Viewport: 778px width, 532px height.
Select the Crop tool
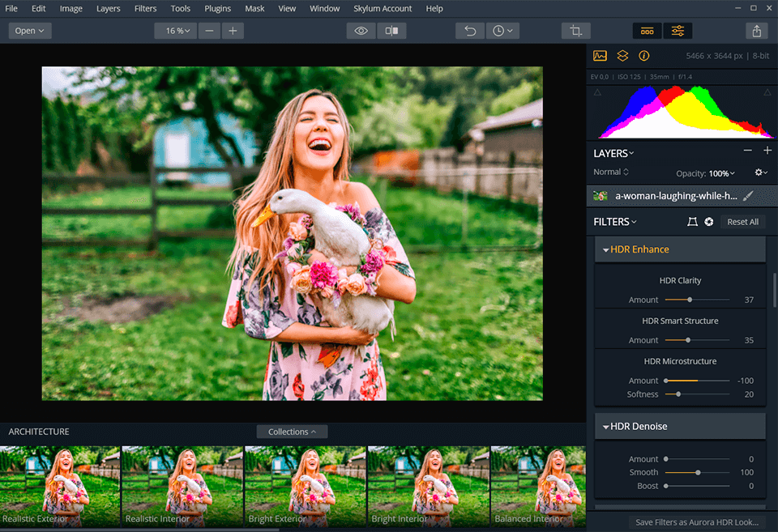coord(575,31)
